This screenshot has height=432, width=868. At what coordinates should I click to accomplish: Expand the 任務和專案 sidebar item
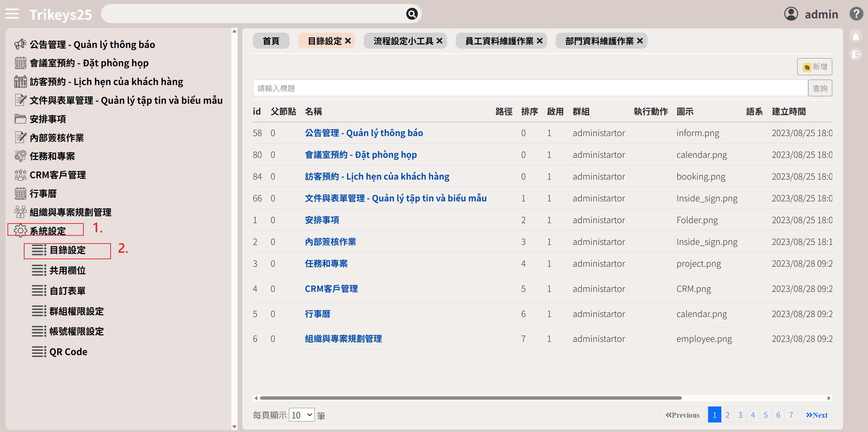click(x=52, y=156)
